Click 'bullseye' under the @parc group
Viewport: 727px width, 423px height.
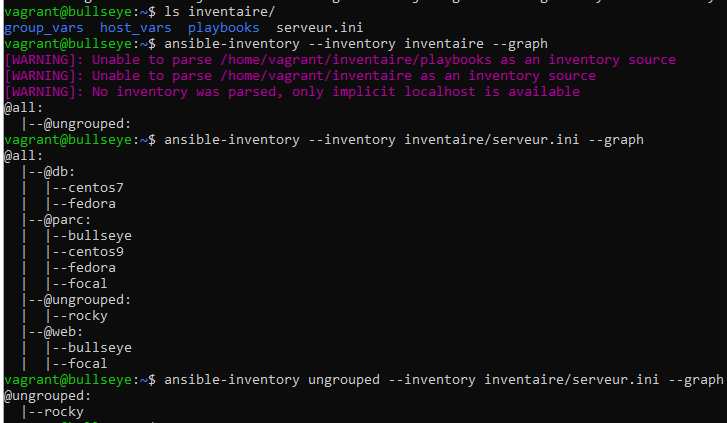click(x=100, y=236)
